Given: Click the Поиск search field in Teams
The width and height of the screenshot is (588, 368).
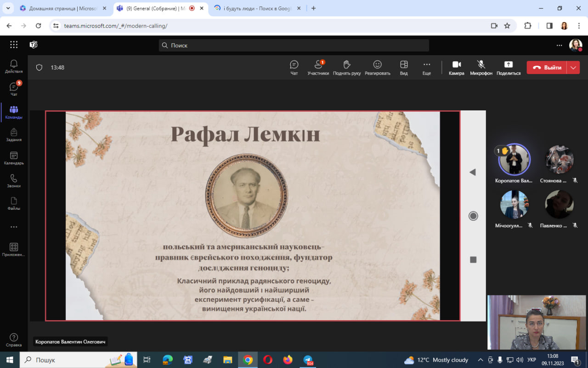Looking at the screenshot, I should [x=294, y=45].
